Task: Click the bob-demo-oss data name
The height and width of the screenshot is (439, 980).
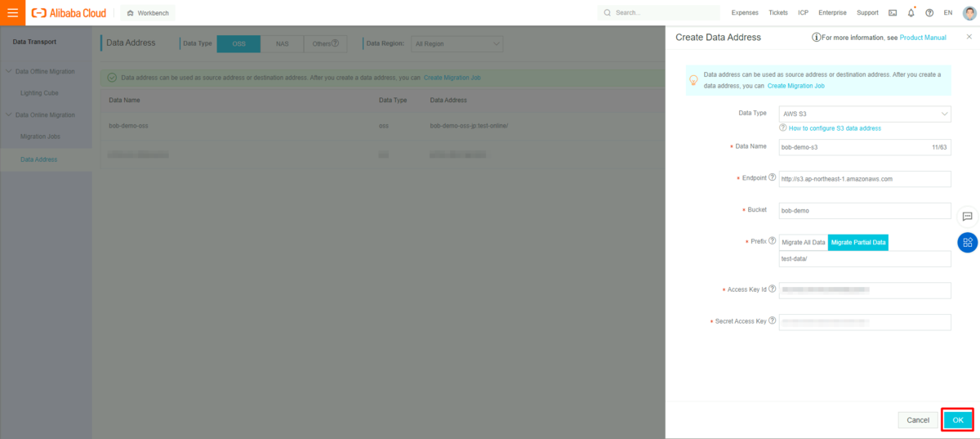Action: coord(128,126)
